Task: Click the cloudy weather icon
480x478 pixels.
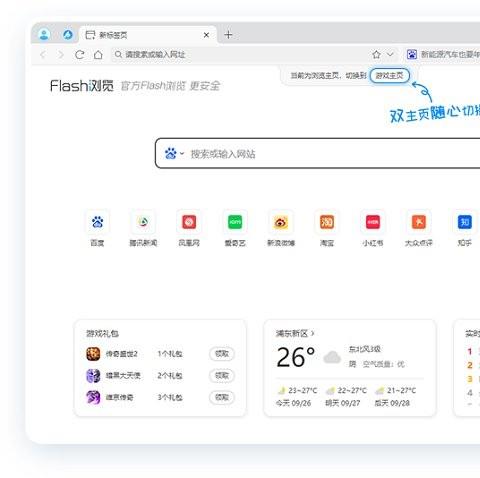Action: (332, 357)
